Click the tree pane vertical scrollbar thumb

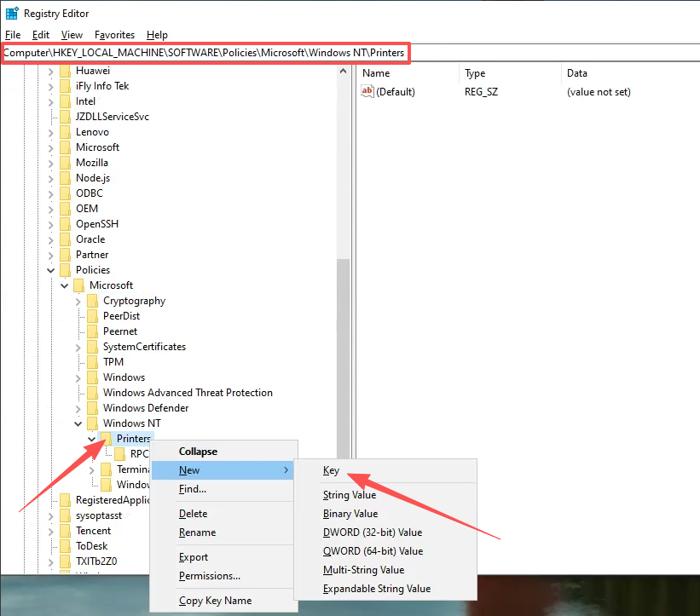pos(343,359)
